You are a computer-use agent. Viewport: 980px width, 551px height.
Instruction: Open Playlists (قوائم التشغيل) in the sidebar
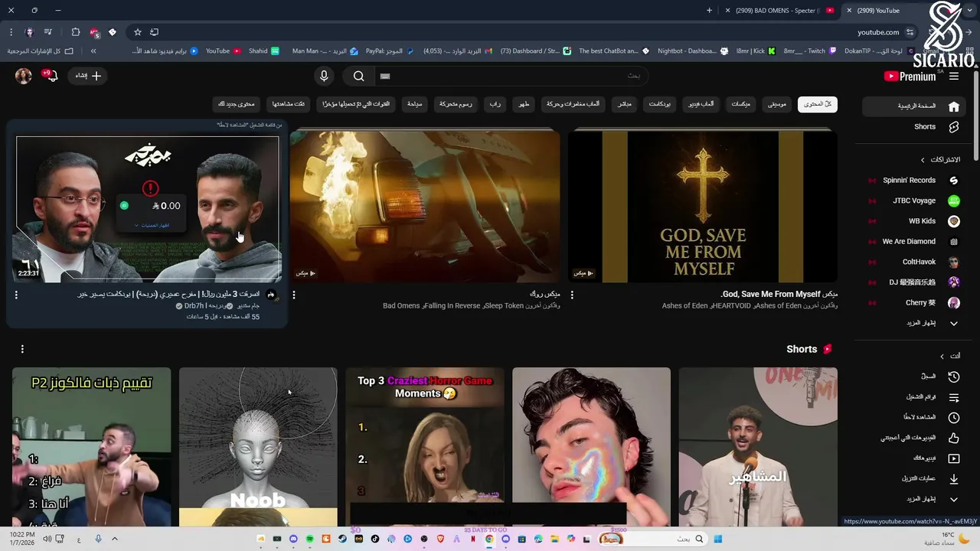(x=912, y=397)
